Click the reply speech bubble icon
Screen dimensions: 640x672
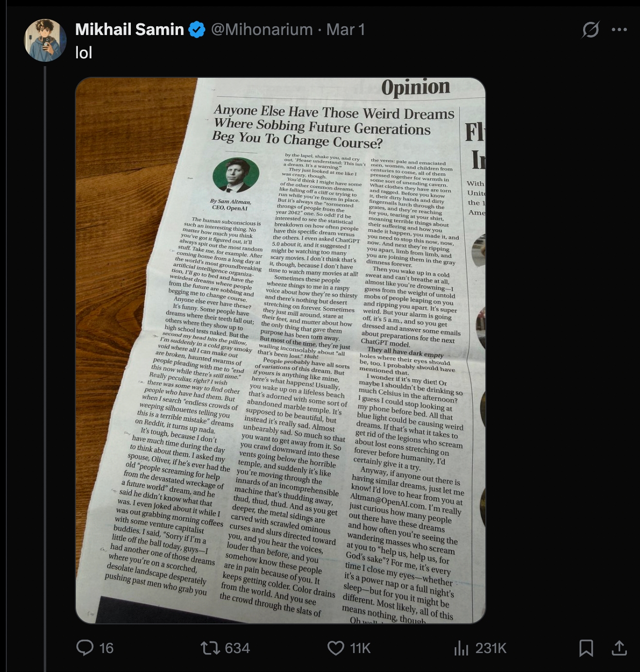click(85, 648)
